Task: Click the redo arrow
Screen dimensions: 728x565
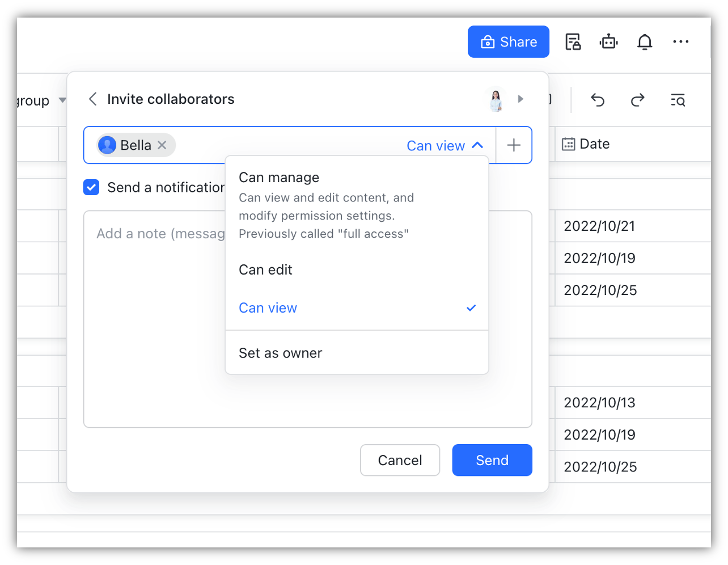Action: click(637, 100)
